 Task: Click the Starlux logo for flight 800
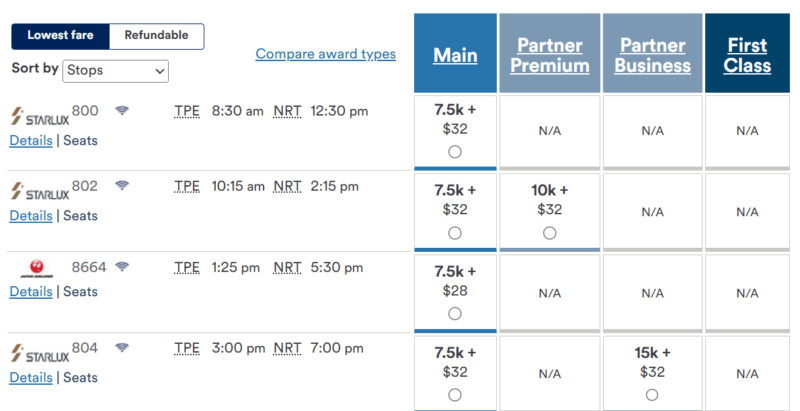[x=40, y=116]
